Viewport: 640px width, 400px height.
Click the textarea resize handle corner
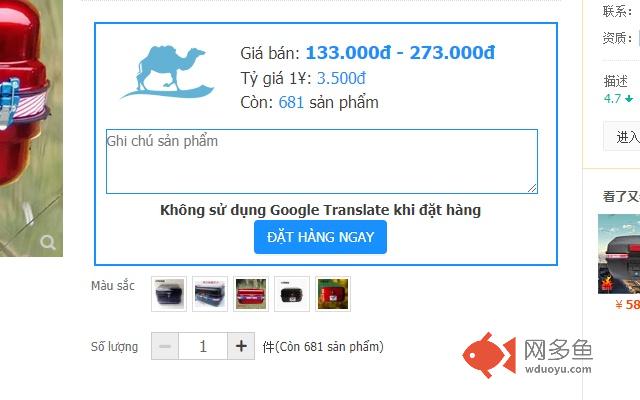532,188
